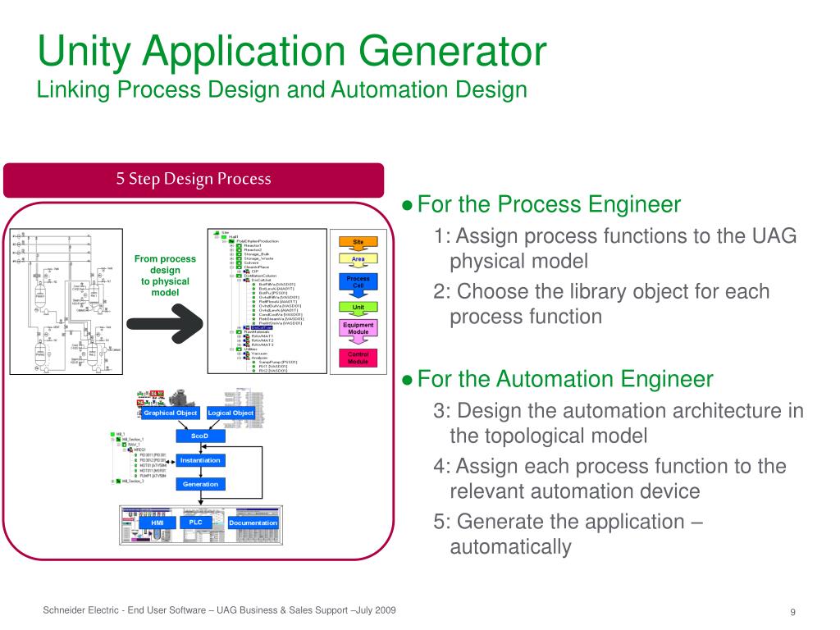Click the 'Unity Application Generator' title
This screenshot has width=840, height=630.
click(x=292, y=51)
